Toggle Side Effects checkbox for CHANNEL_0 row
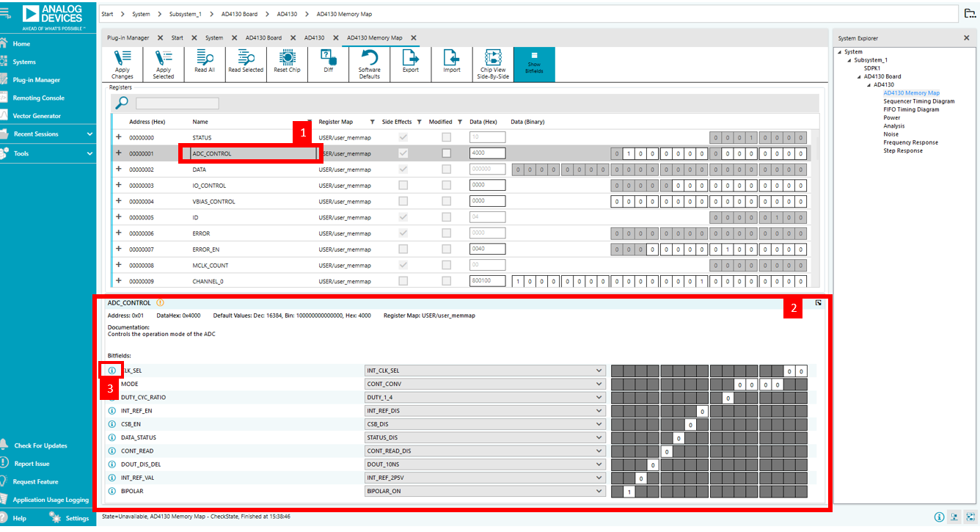The width and height of the screenshot is (980, 532). coord(403,281)
